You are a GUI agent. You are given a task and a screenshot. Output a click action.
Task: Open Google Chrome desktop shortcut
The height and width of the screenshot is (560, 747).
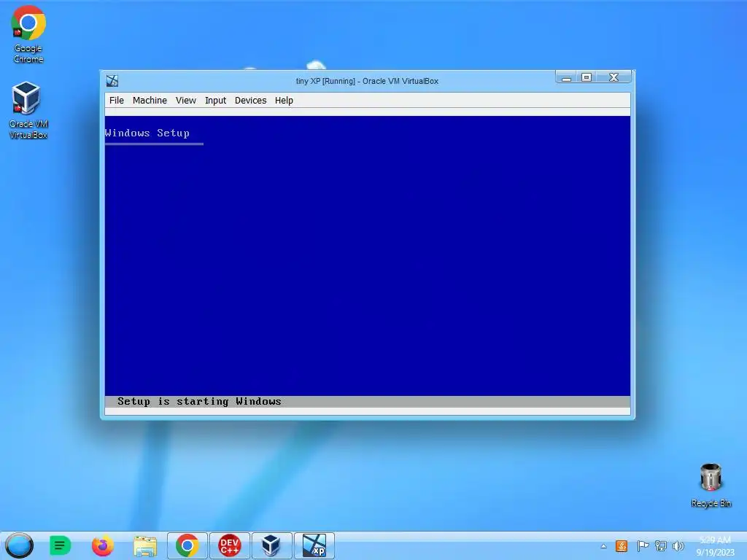(28, 35)
